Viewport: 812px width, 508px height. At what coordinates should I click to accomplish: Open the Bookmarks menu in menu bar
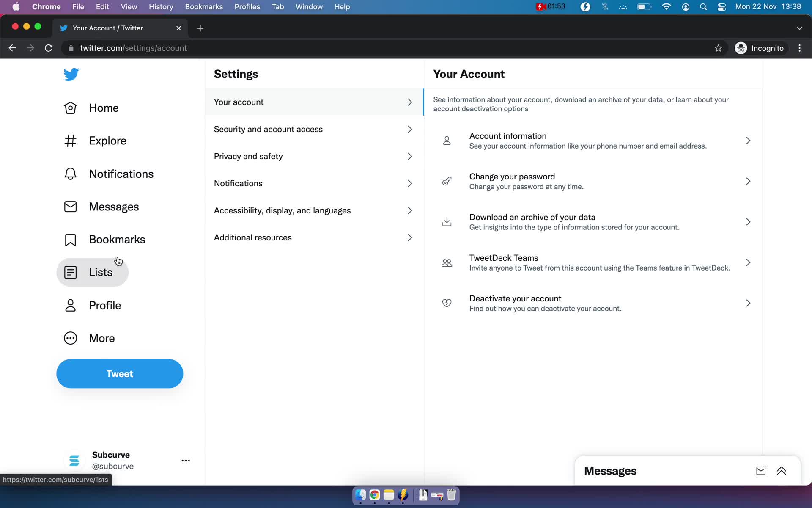[x=204, y=7]
